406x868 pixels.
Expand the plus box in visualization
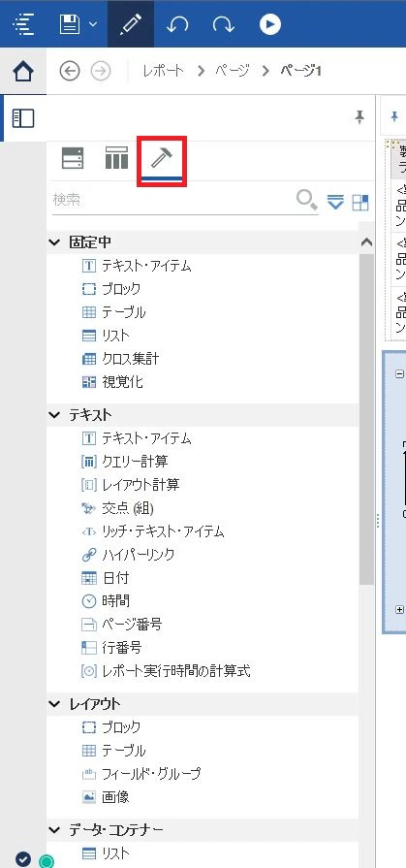pyautogui.click(x=400, y=609)
